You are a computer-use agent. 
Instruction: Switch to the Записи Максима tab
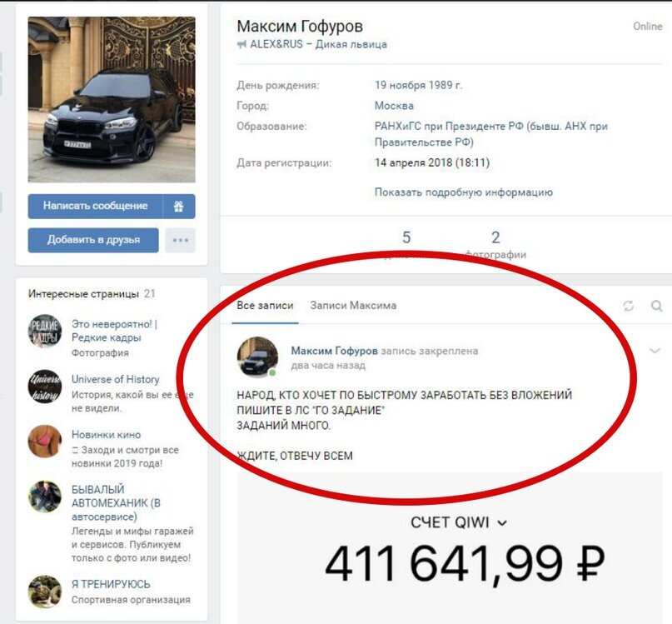[353, 306]
